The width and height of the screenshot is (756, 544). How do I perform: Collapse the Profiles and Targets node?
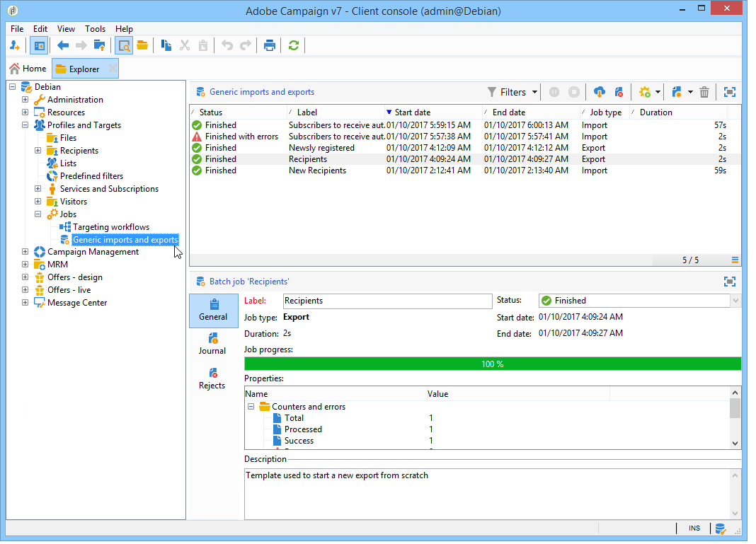(x=25, y=125)
